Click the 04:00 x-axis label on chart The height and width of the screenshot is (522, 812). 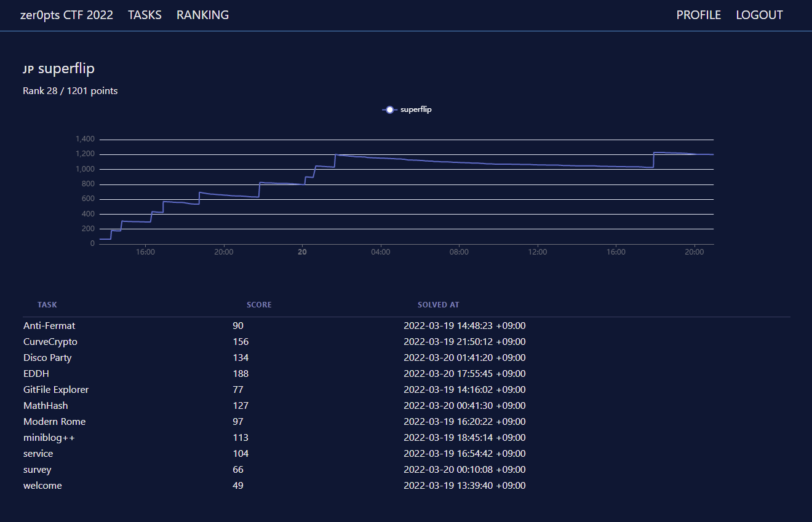coord(381,252)
